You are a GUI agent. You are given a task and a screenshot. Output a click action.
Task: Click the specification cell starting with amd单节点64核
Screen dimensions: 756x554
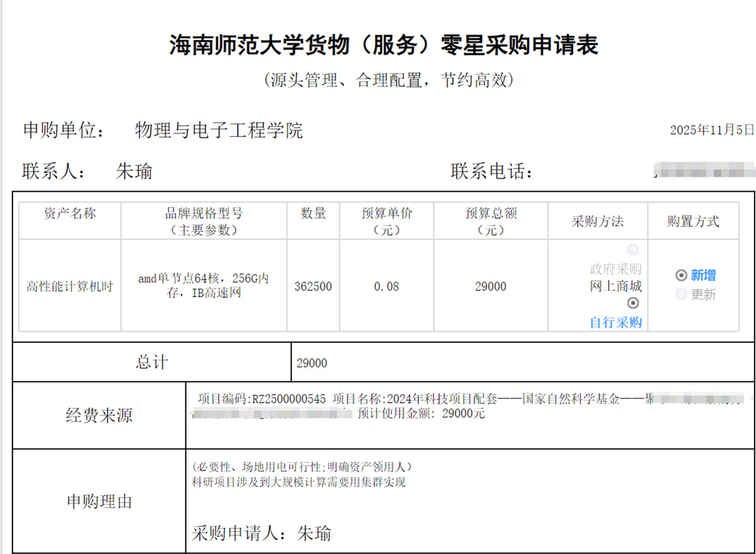[x=203, y=285]
